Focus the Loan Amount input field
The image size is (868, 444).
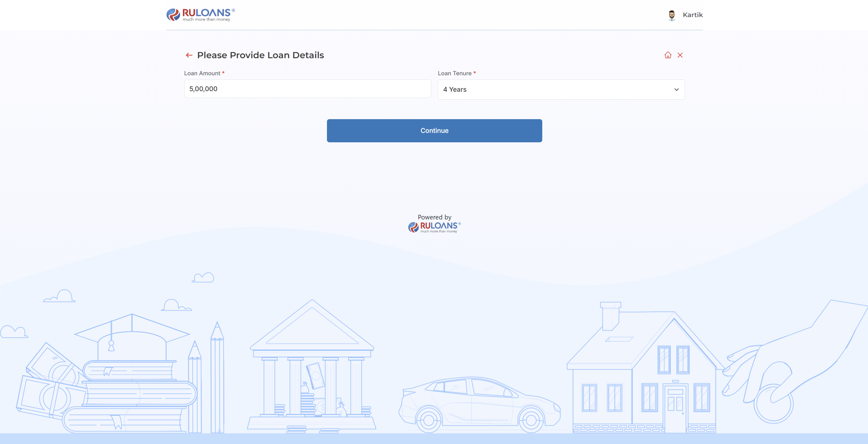pyautogui.click(x=307, y=89)
